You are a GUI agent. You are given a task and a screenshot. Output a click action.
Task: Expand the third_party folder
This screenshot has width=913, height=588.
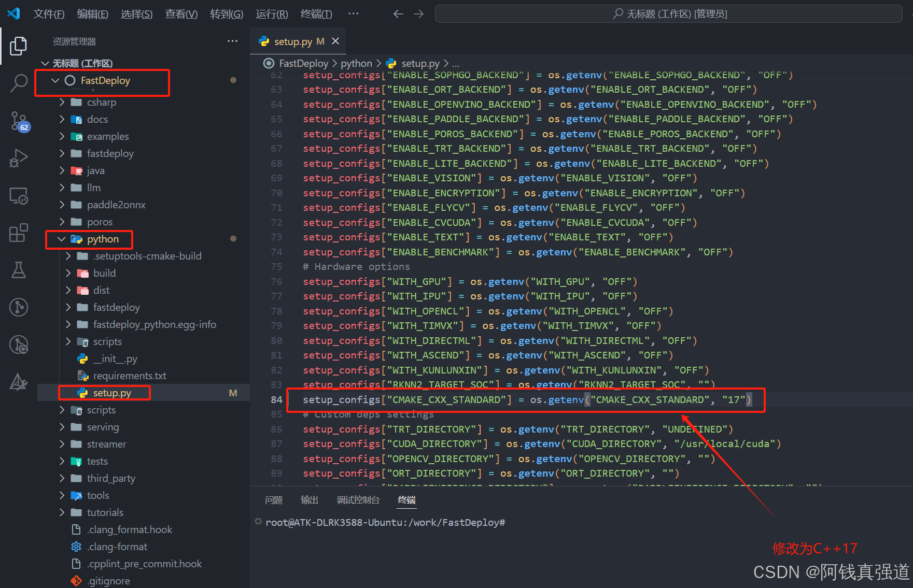tap(62, 478)
